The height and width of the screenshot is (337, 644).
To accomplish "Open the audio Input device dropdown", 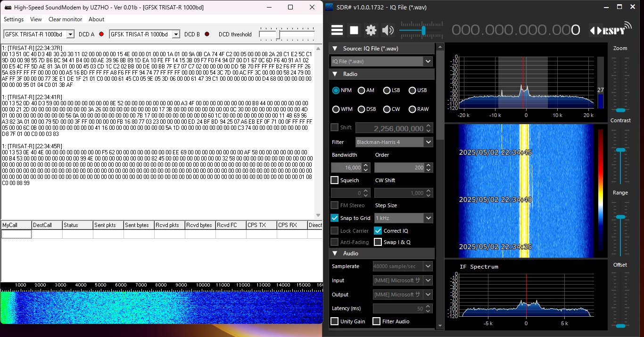I will [428, 280].
